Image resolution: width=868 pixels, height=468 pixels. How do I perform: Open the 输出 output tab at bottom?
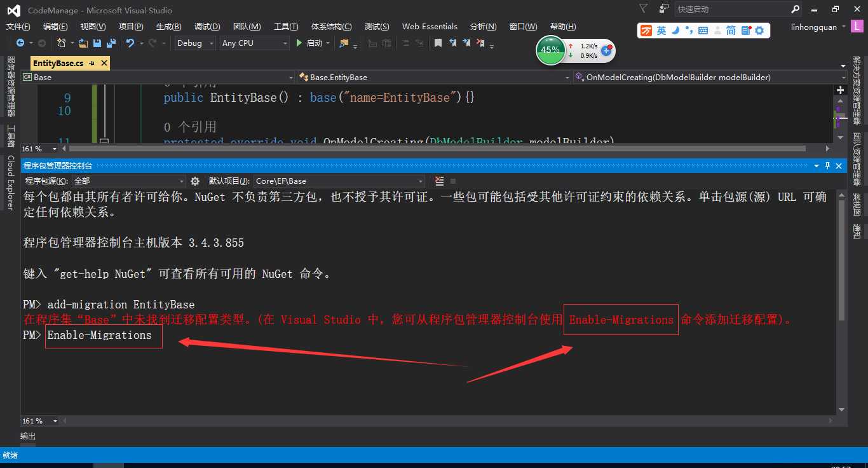tap(28, 437)
